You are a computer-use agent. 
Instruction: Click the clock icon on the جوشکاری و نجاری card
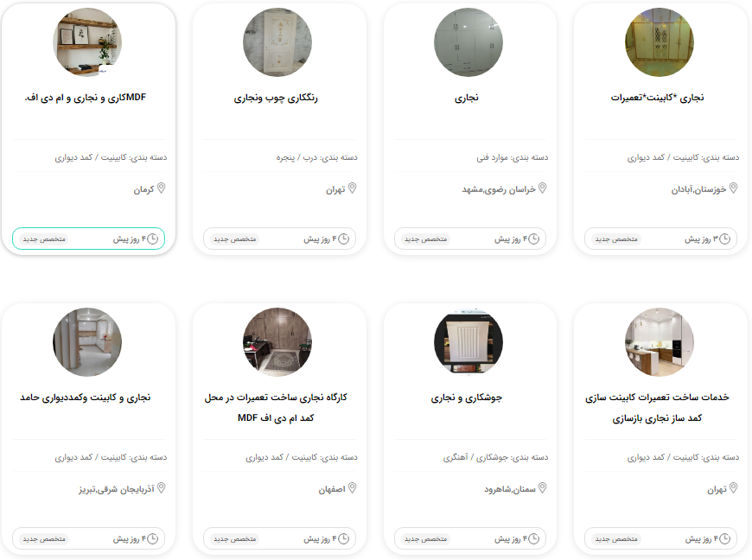pos(534,539)
